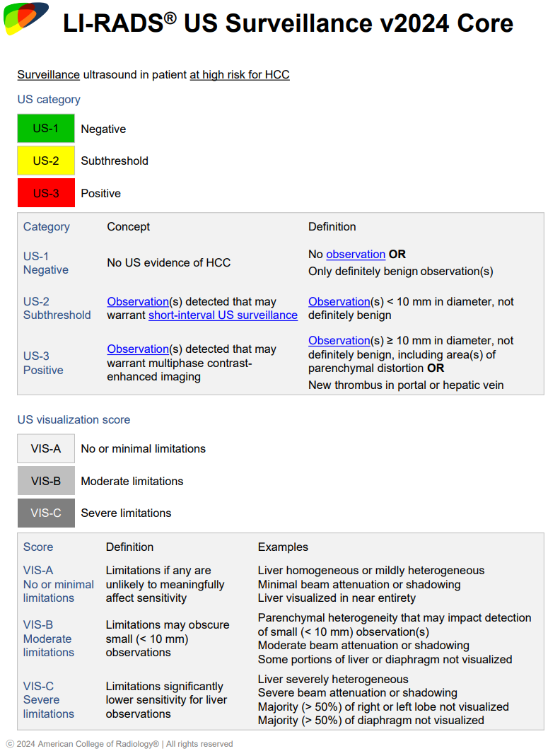Follow the "at high risk for HCC" link

pyautogui.click(x=239, y=74)
